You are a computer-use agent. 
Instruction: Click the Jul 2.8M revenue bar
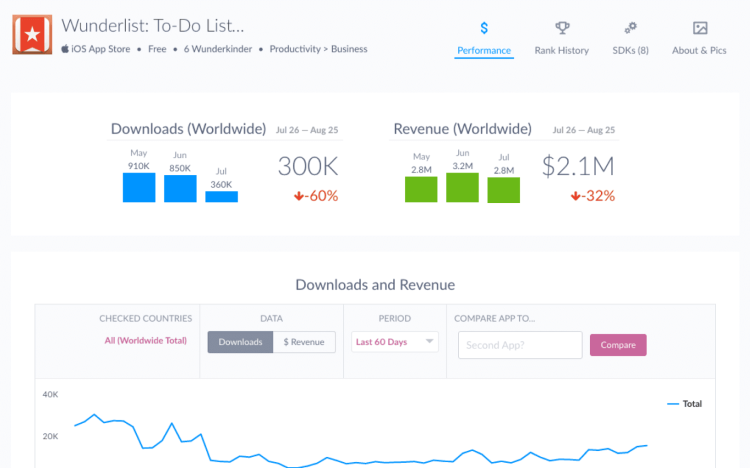tap(504, 189)
